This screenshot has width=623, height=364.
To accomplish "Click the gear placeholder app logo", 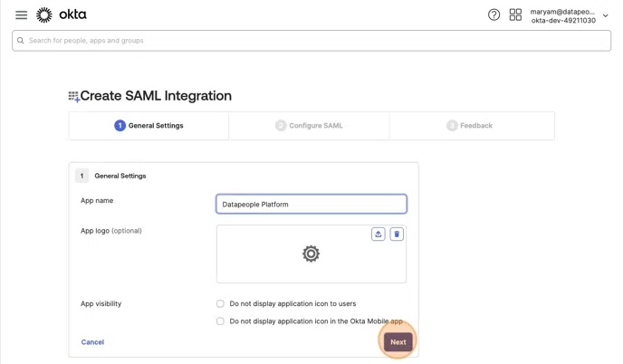I will point(311,254).
